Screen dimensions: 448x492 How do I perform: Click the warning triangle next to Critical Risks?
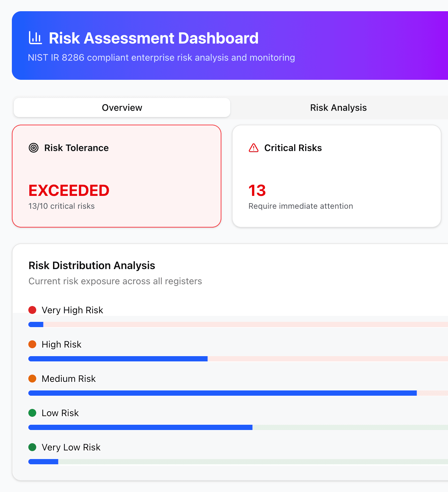tap(253, 148)
